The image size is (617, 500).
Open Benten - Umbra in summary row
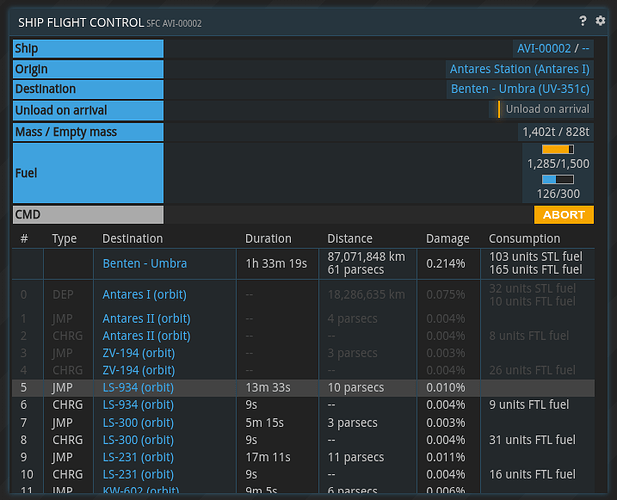point(144,263)
